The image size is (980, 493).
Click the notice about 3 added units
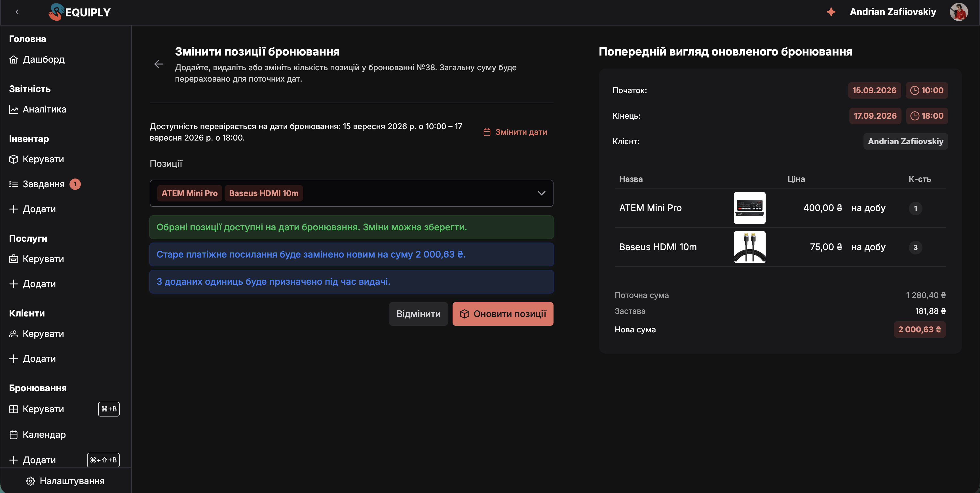[352, 282]
